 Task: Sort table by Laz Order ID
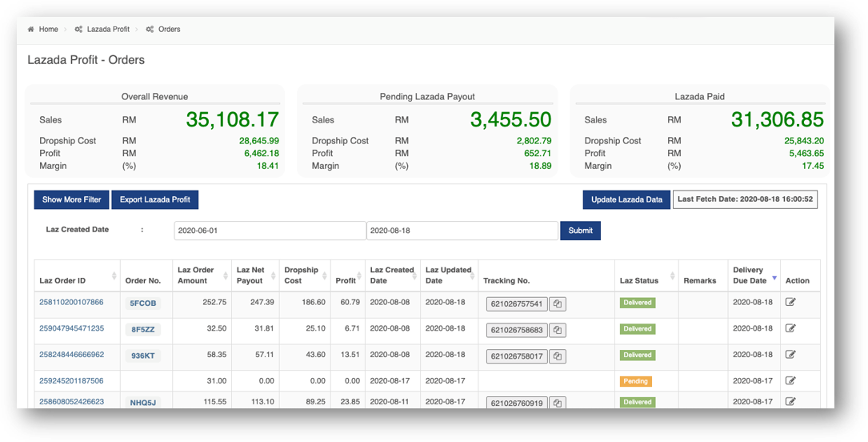114,275
